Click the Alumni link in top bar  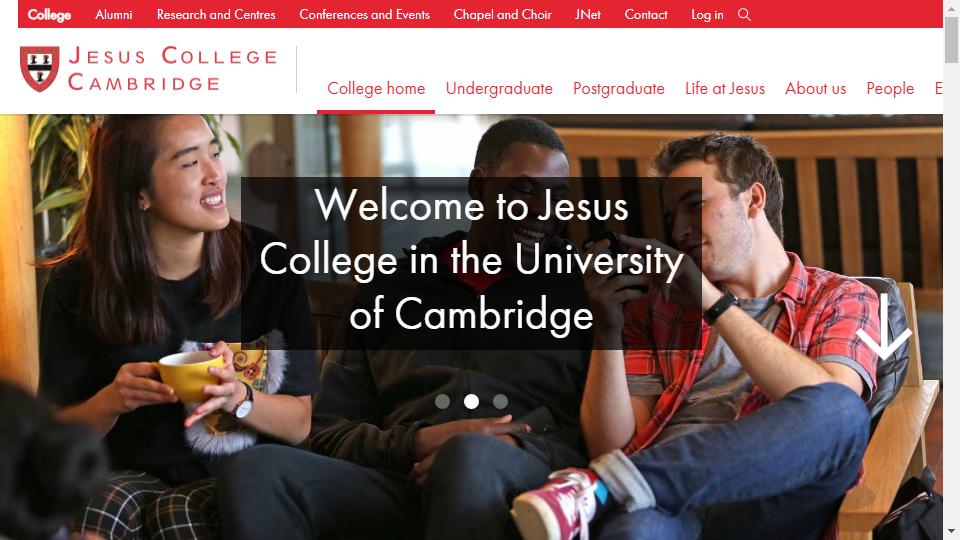click(114, 14)
